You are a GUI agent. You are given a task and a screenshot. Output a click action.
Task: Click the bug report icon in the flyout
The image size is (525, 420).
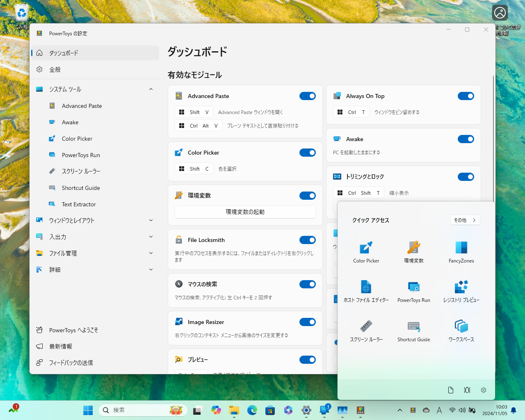(467, 390)
